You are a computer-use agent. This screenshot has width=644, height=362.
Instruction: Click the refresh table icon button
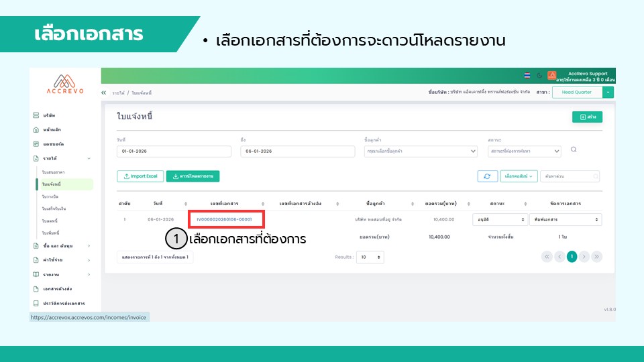(x=486, y=176)
